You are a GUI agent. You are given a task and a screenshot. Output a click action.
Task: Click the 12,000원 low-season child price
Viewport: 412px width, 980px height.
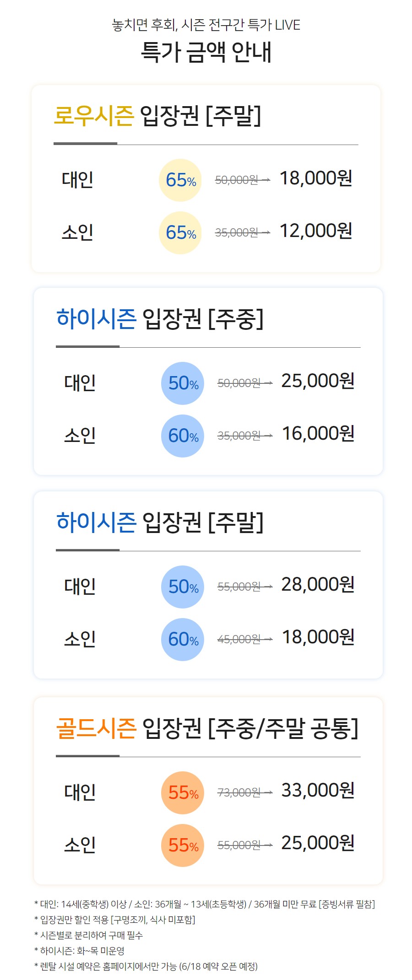tap(316, 231)
